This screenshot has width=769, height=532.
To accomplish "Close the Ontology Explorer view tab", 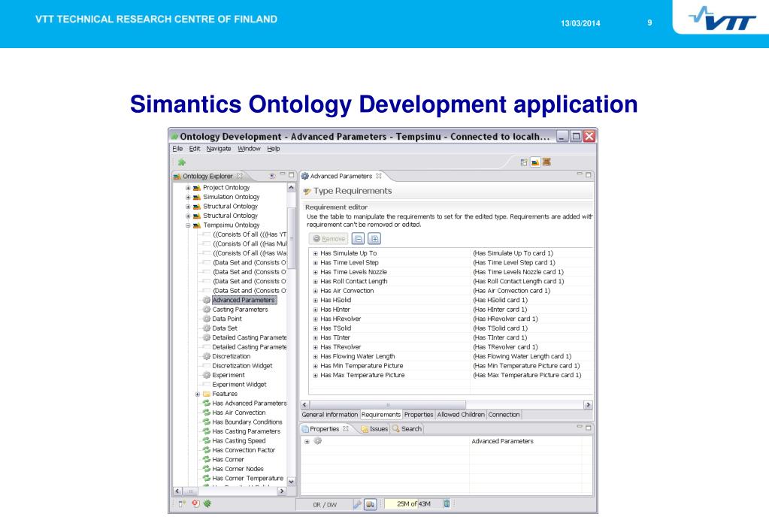I will point(240,176).
